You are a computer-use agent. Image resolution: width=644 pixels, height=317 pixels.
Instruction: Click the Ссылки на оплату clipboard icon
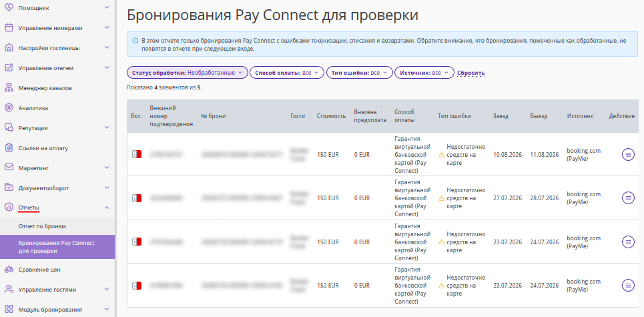[9, 148]
